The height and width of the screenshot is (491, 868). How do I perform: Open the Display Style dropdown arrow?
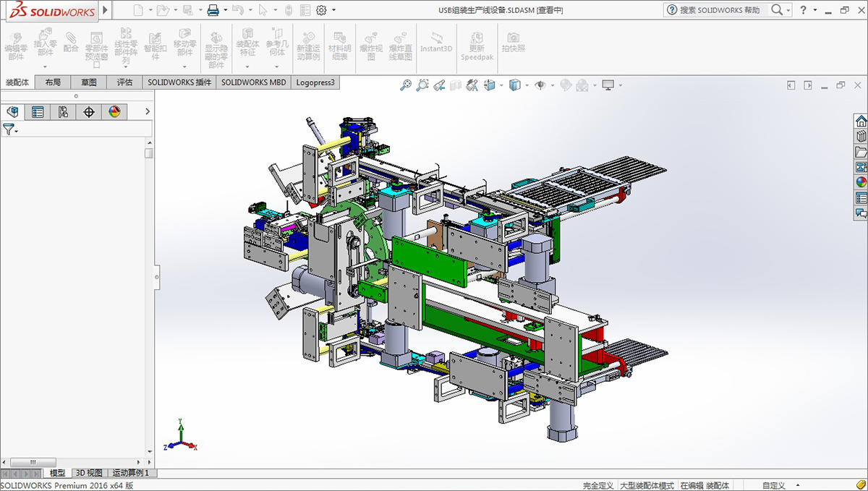pyautogui.click(x=527, y=85)
